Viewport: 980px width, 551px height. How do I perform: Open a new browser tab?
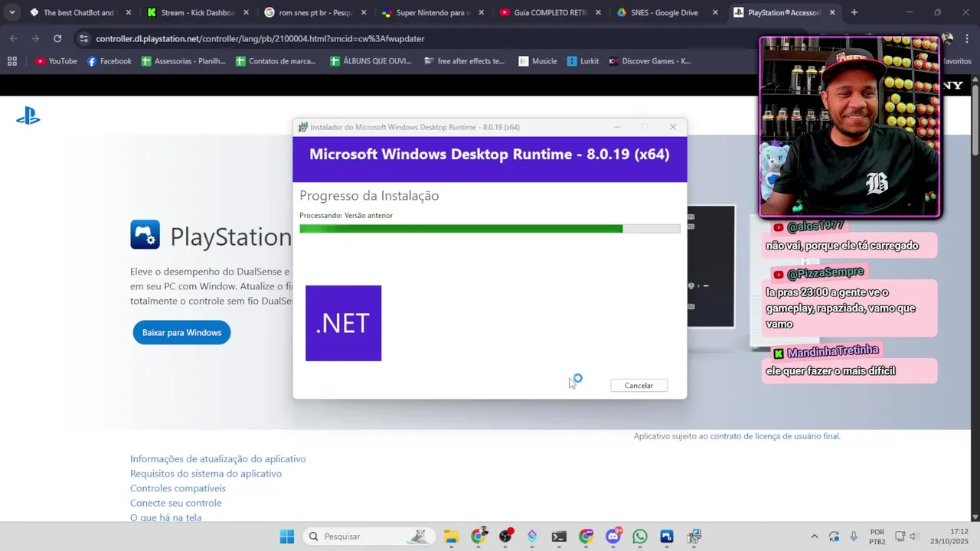tap(854, 12)
